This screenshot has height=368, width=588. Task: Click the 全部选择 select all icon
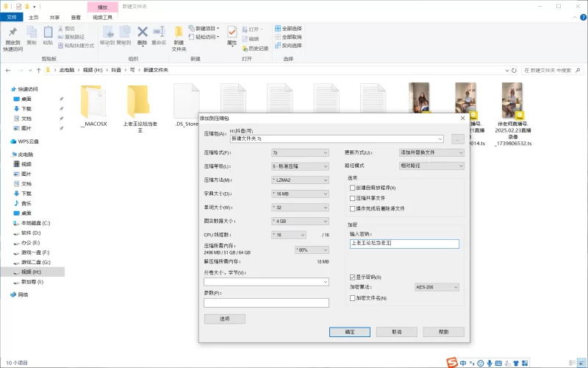pyautogui.click(x=278, y=28)
